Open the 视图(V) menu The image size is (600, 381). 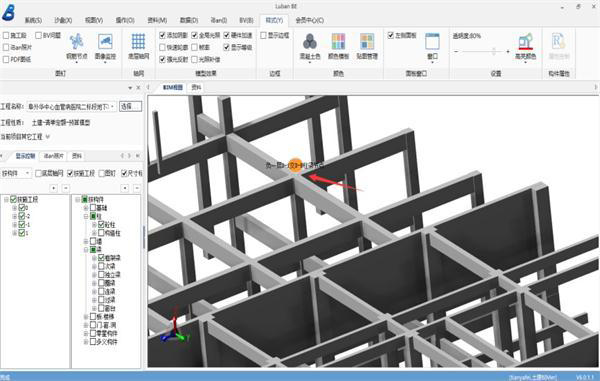click(94, 20)
